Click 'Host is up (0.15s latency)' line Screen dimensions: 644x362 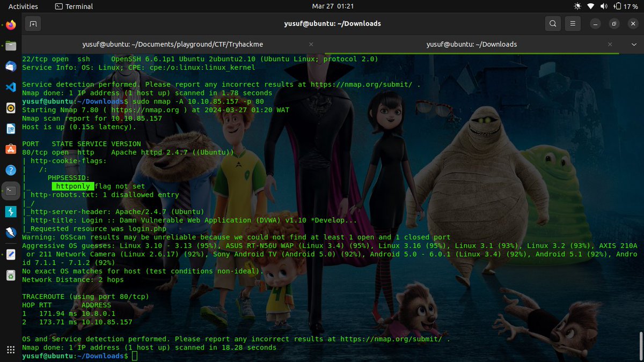pos(79,127)
